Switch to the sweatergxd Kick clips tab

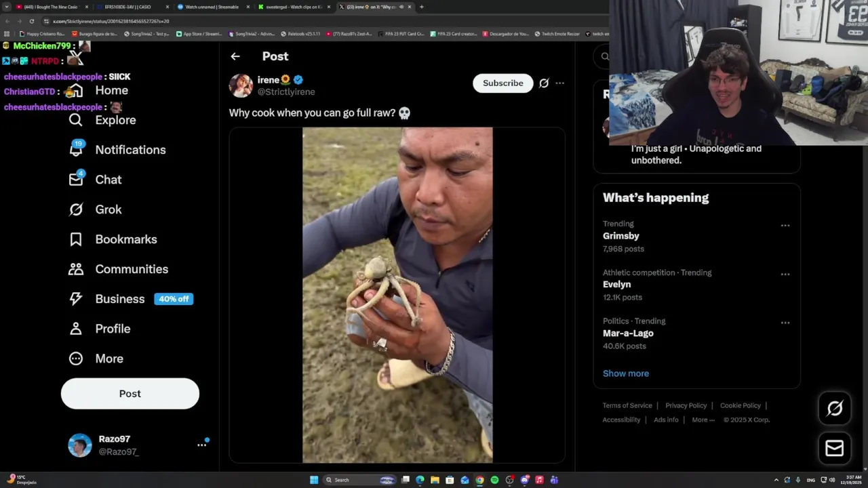(293, 7)
